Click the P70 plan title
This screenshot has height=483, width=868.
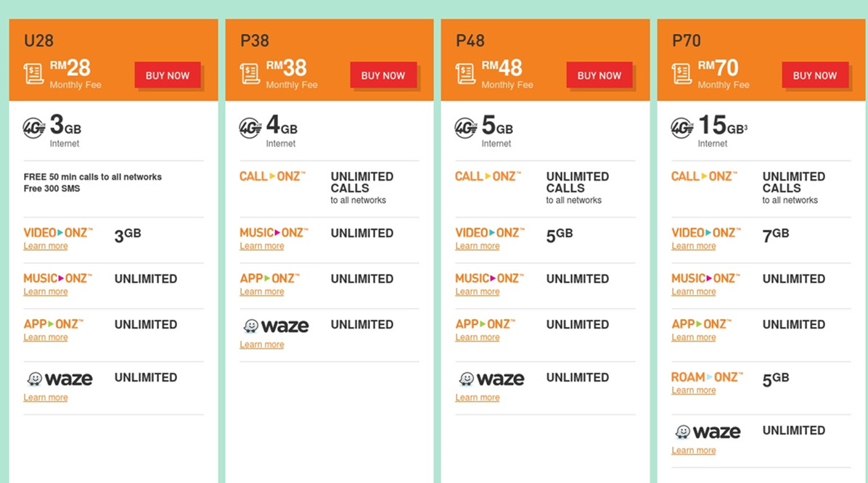tap(687, 41)
